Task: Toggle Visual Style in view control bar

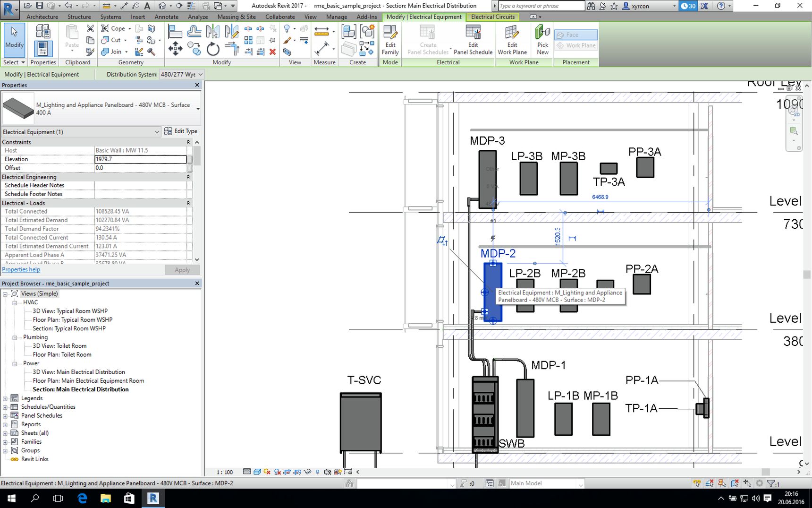Action: click(257, 472)
